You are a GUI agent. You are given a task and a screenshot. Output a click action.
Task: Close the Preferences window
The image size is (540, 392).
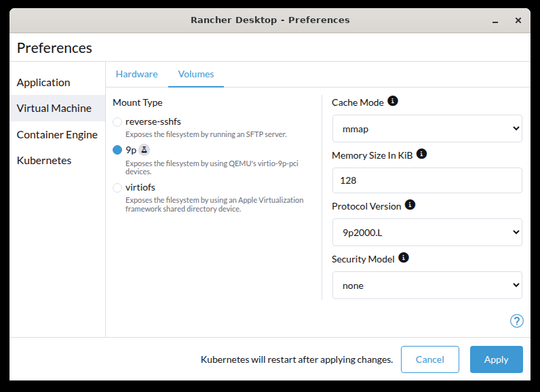click(x=518, y=20)
